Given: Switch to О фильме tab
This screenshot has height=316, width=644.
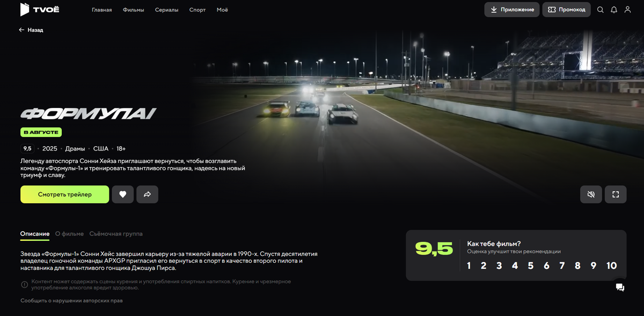Looking at the screenshot, I should point(69,234).
